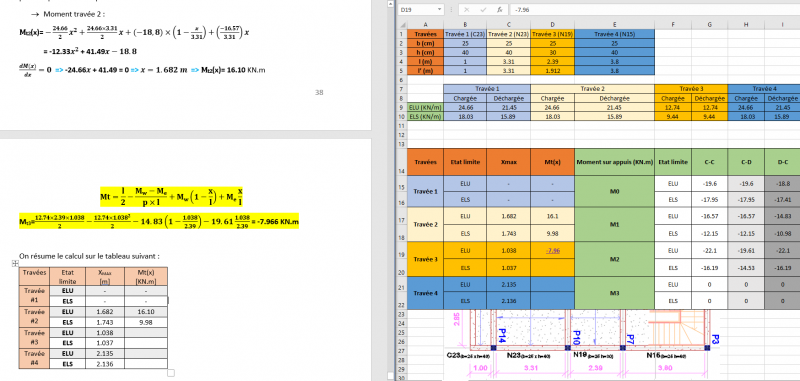Click the yellow Travée 3 (N19) header cell
This screenshot has height=381, width=800.
[x=553, y=34]
